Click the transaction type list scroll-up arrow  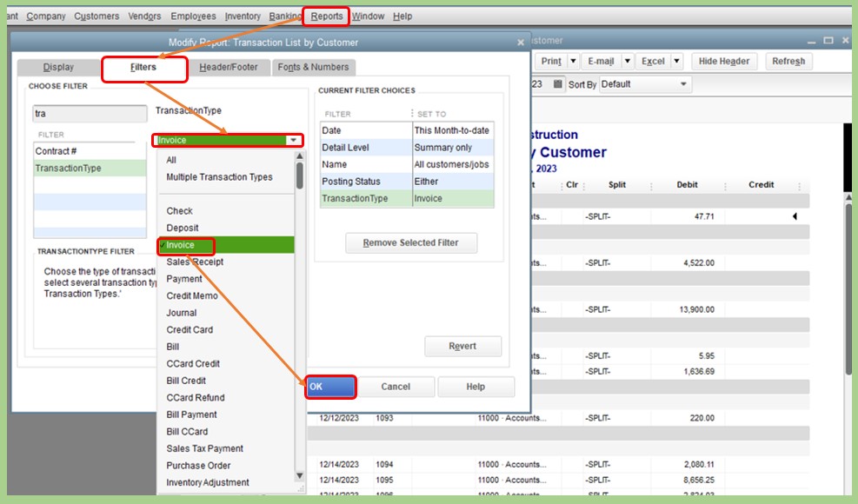299,156
